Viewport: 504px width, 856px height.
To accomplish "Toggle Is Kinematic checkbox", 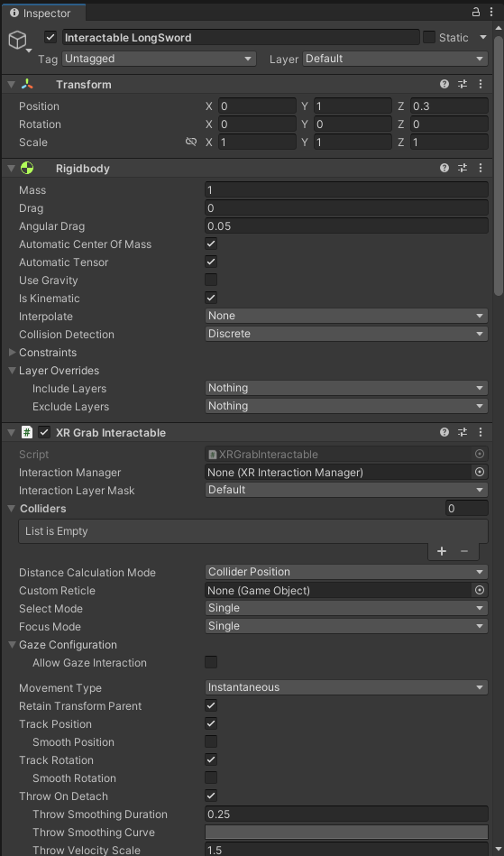I will 211,298.
